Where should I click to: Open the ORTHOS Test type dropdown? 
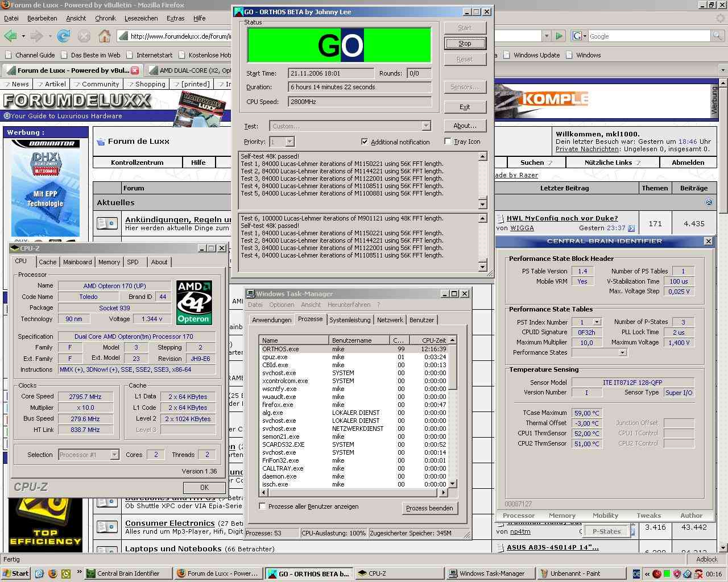click(426, 126)
